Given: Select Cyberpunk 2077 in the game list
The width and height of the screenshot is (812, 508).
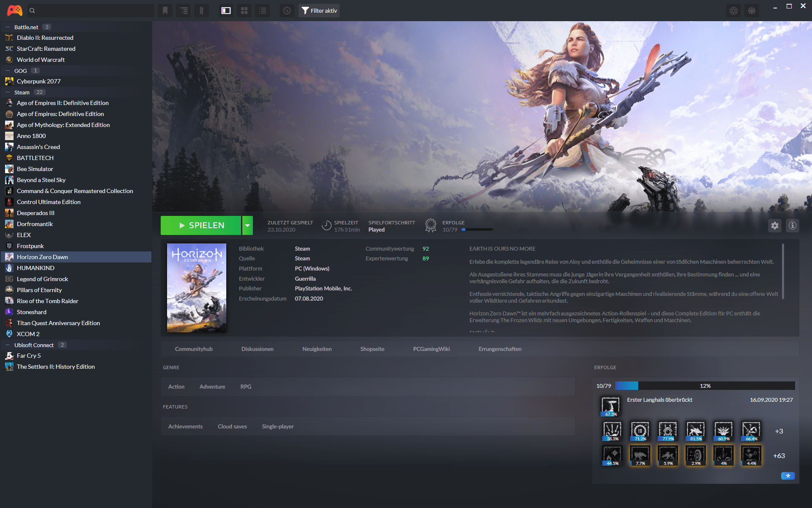Looking at the screenshot, I should coord(76,81).
